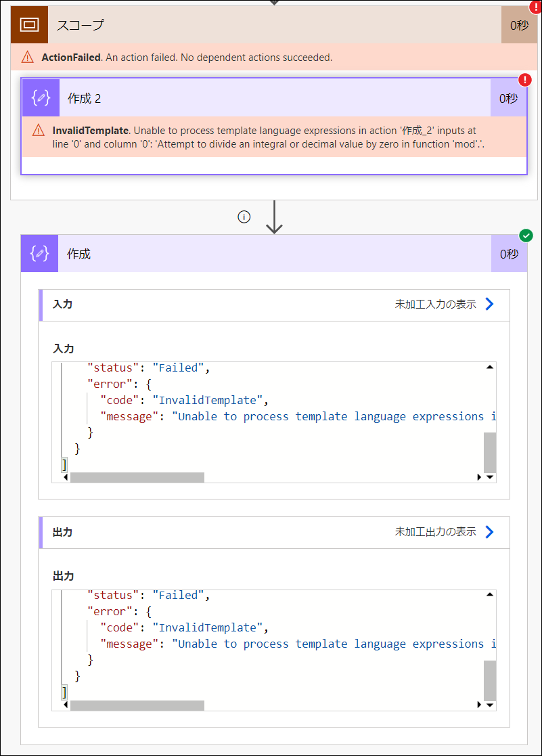Screen dimensions: 542x756
Task: Open 未加工入力の表示 raw inputs link
Action: 436,305
